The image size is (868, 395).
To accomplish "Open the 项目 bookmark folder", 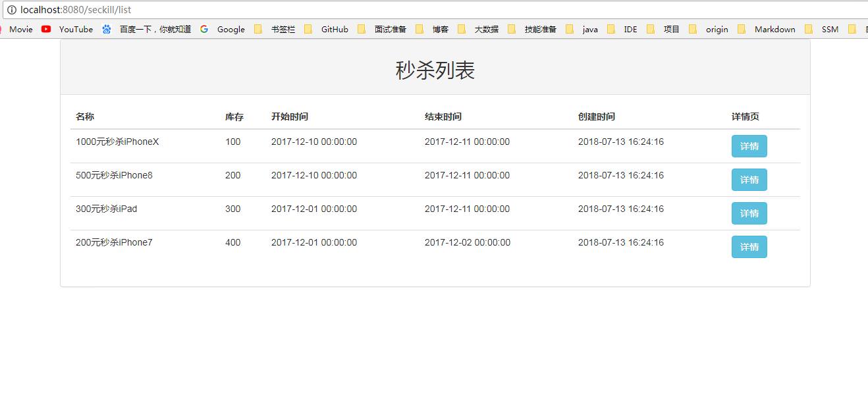I will [x=663, y=29].
